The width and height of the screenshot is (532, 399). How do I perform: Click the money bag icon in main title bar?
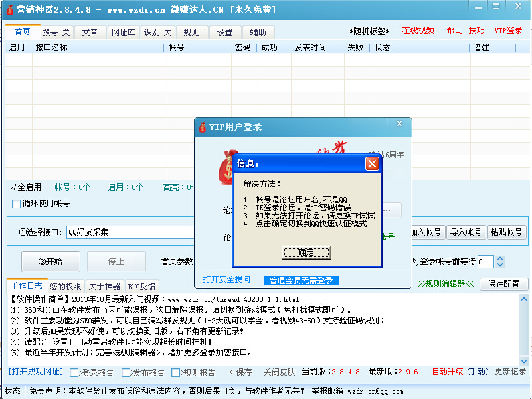pos(10,9)
